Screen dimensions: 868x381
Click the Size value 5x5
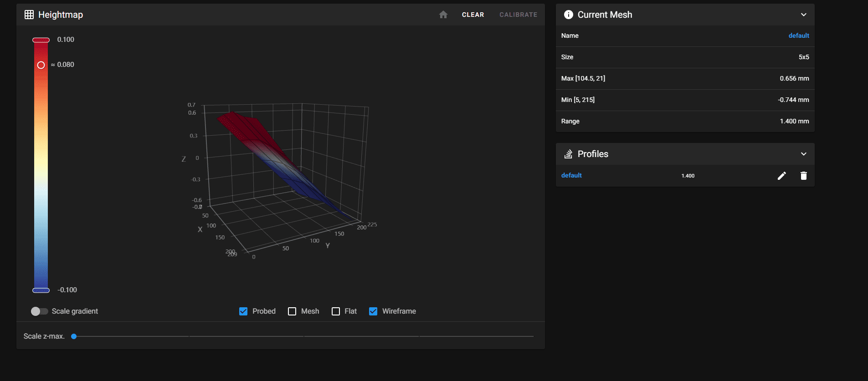click(804, 57)
